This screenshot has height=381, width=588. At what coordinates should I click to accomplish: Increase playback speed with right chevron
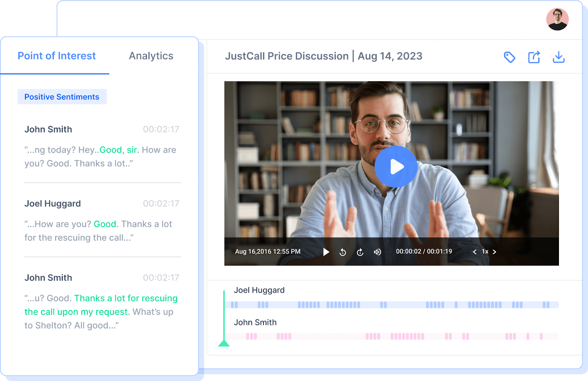click(x=494, y=252)
